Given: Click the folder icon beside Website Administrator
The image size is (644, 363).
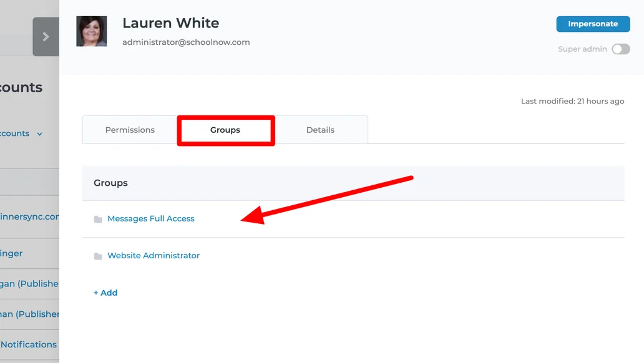Looking at the screenshot, I should 98,256.
